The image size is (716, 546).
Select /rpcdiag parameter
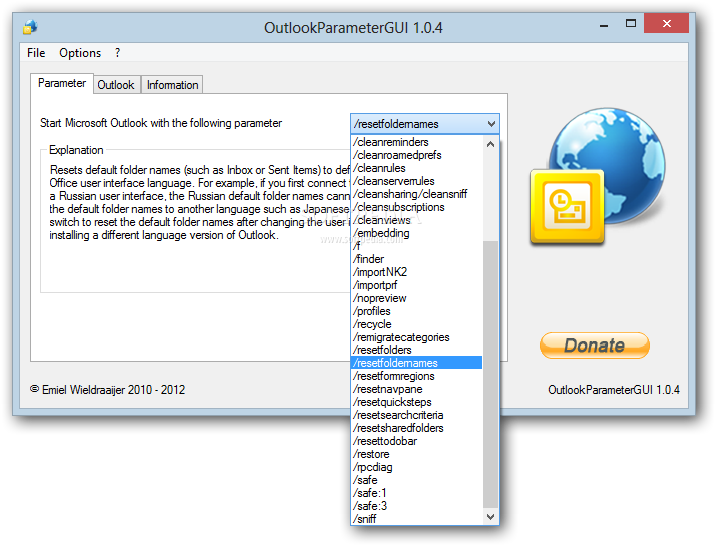pos(416,467)
